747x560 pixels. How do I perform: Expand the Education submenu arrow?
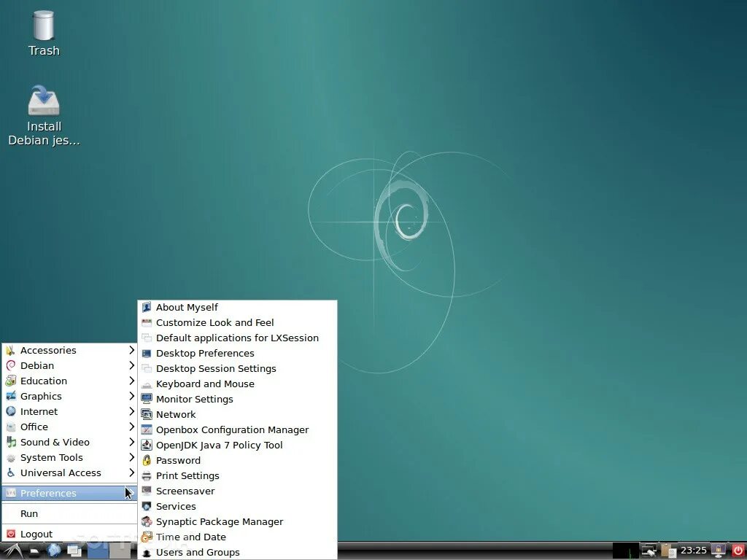131,381
